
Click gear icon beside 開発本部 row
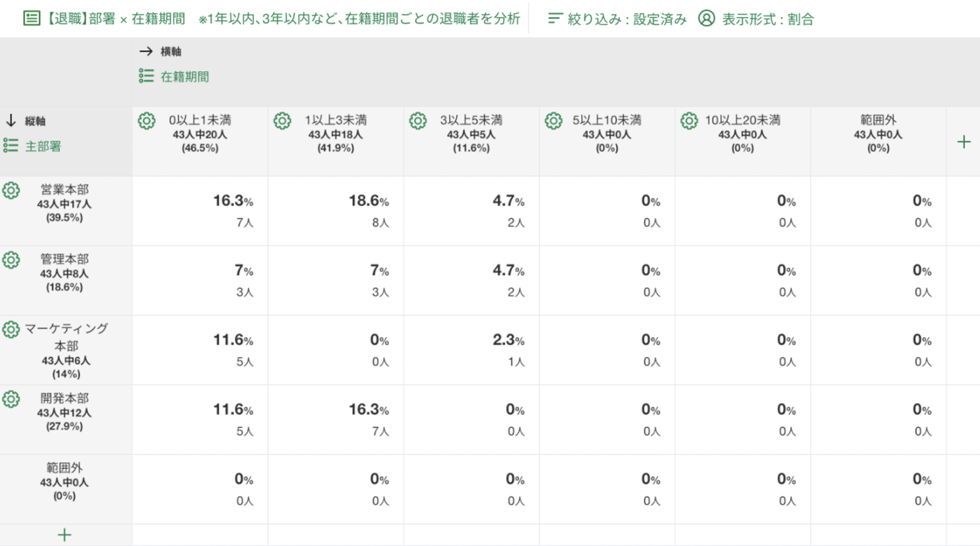click(x=11, y=399)
